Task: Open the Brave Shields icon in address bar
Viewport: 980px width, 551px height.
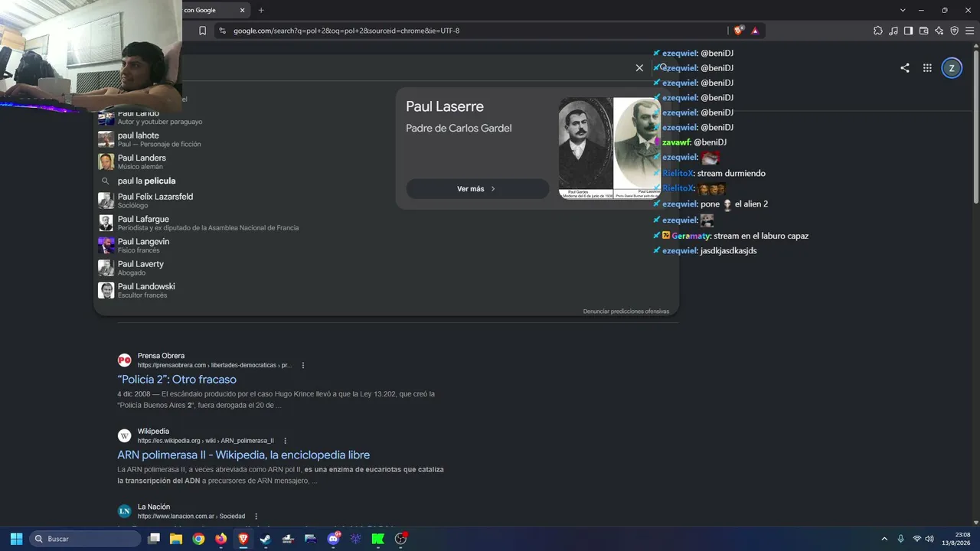Action: coord(738,31)
